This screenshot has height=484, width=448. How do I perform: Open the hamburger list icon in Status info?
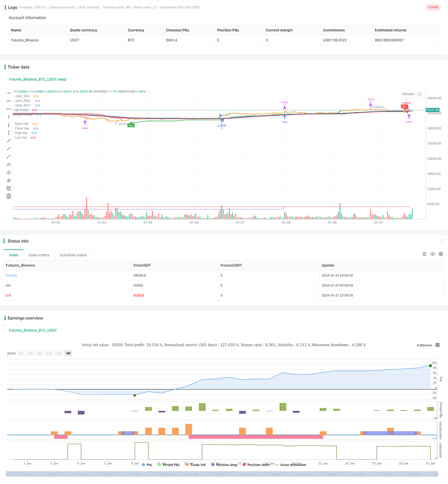pyautogui.click(x=424, y=254)
